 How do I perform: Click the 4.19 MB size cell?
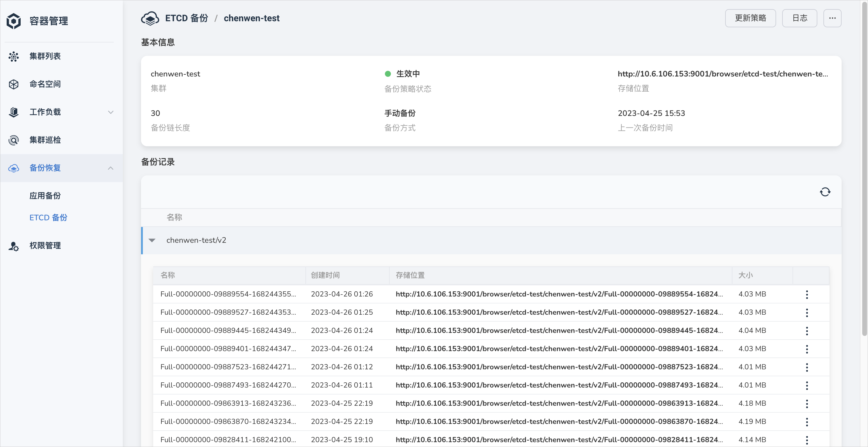(752, 422)
